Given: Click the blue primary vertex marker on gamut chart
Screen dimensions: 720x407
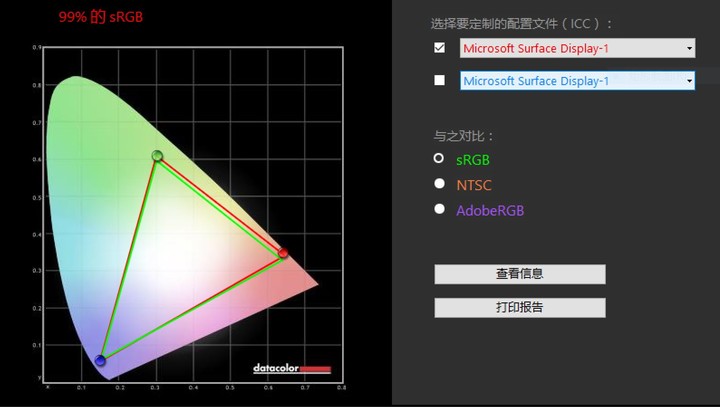Looking at the screenshot, I should click(100, 360).
